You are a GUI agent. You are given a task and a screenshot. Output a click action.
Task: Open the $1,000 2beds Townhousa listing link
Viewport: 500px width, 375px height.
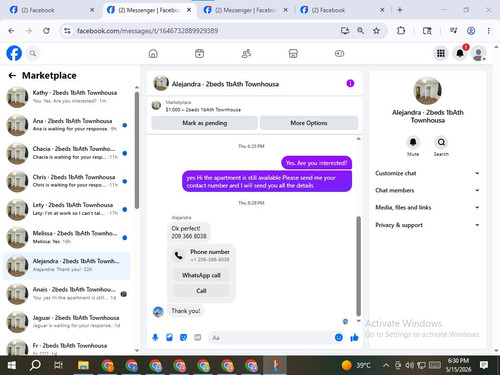pos(203,110)
